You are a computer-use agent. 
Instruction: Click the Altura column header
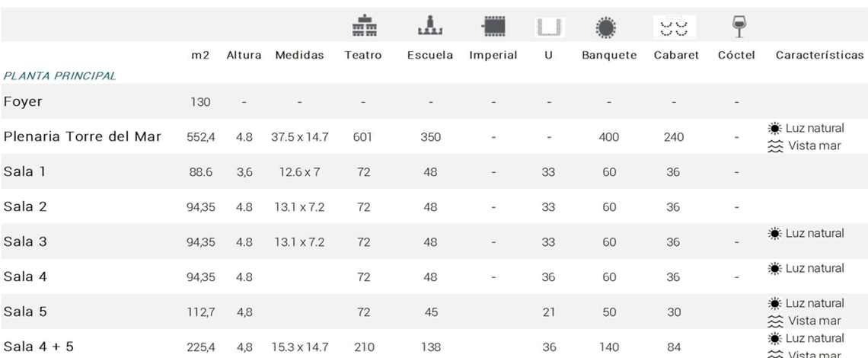click(244, 56)
